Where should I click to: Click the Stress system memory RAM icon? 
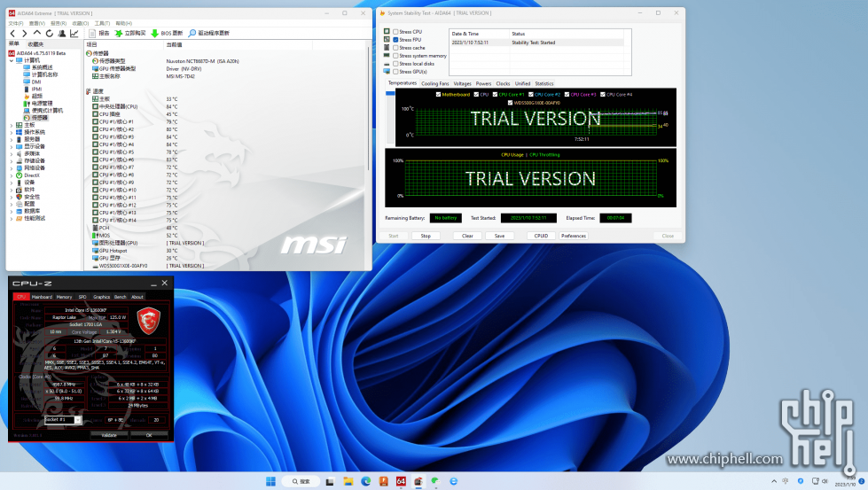click(x=387, y=55)
